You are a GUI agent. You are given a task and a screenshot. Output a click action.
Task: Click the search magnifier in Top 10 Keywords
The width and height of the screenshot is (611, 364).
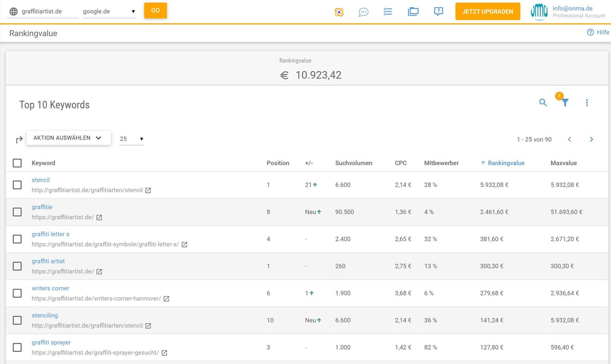click(543, 102)
